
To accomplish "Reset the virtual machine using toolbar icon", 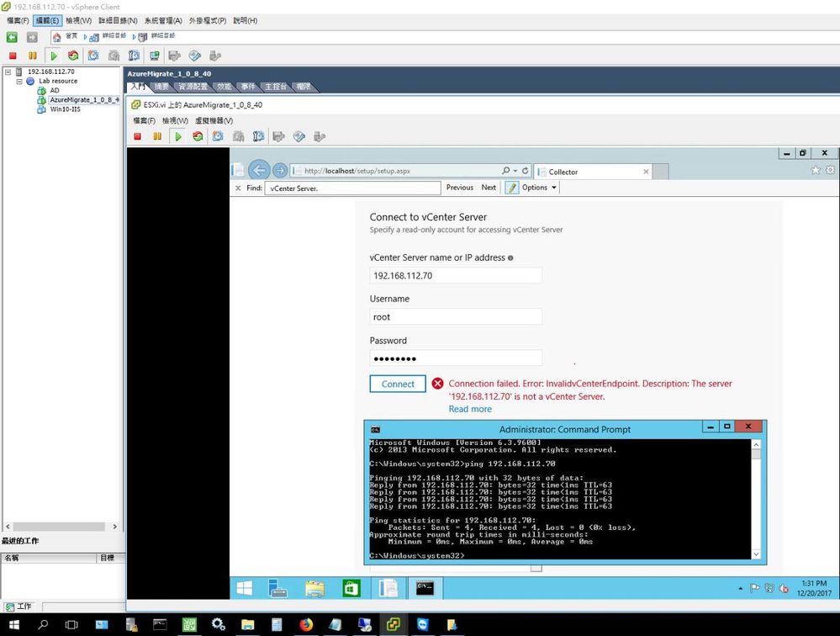I will [x=198, y=136].
